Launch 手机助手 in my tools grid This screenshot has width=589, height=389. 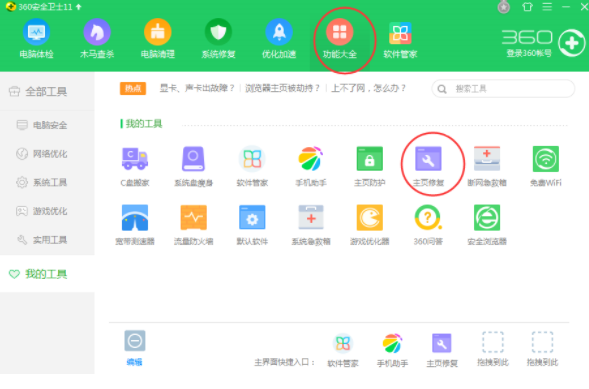click(x=311, y=166)
